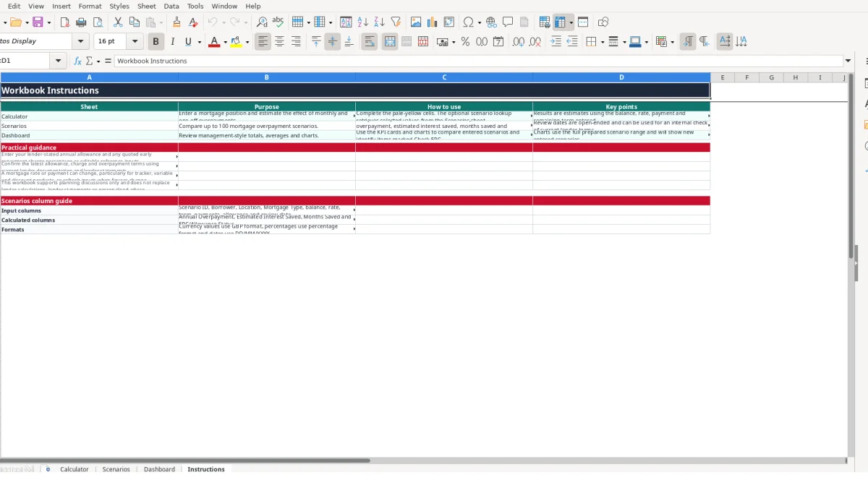Screen dimensions: 868x488
Task: Insert a comment on the cell
Action: 508,22
